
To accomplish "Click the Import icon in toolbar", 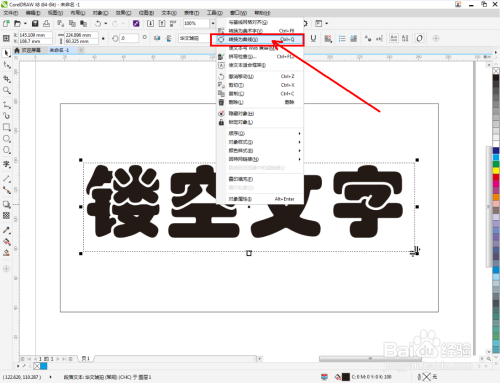I will [x=150, y=23].
